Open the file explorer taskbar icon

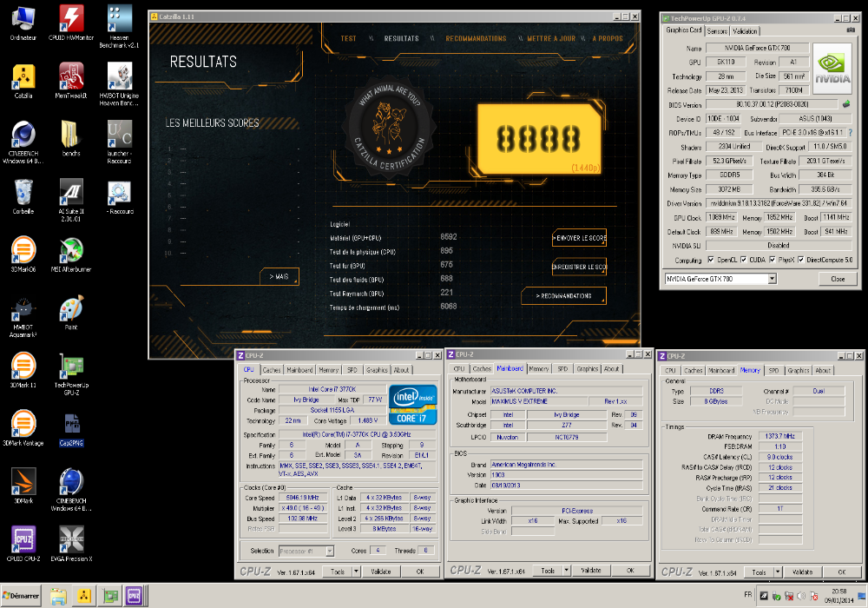point(58,596)
